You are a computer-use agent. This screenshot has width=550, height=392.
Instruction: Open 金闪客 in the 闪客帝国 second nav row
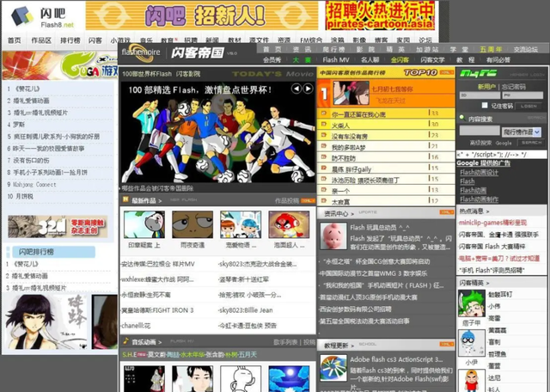click(400, 59)
